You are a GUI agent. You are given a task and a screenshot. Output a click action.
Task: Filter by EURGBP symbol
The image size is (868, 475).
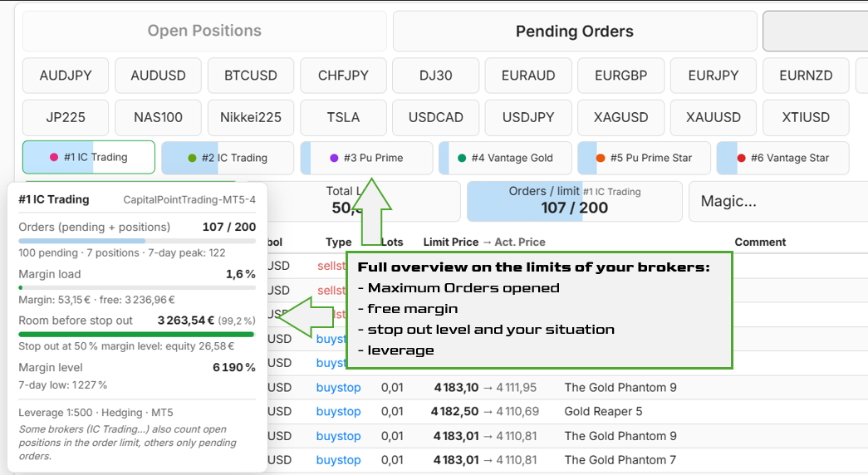(x=621, y=76)
